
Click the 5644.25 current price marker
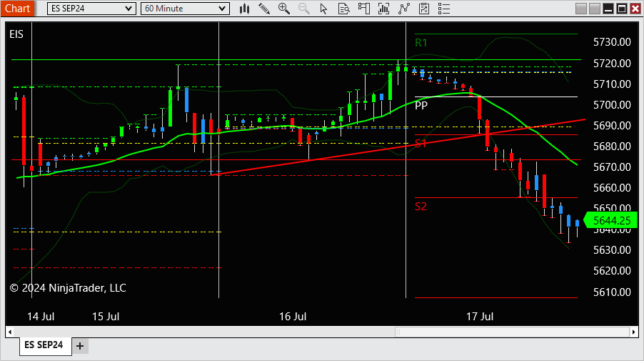pos(610,220)
